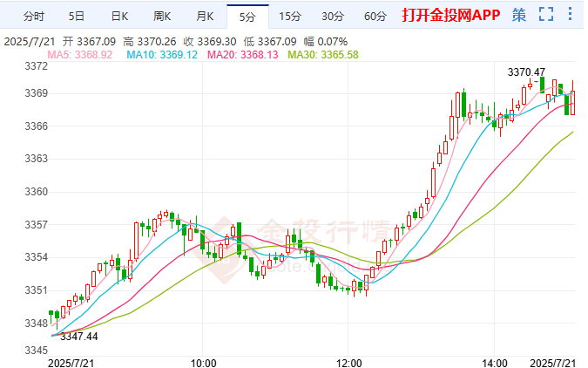Switch to the 15分 interval tab

click(x=290, y=17)
